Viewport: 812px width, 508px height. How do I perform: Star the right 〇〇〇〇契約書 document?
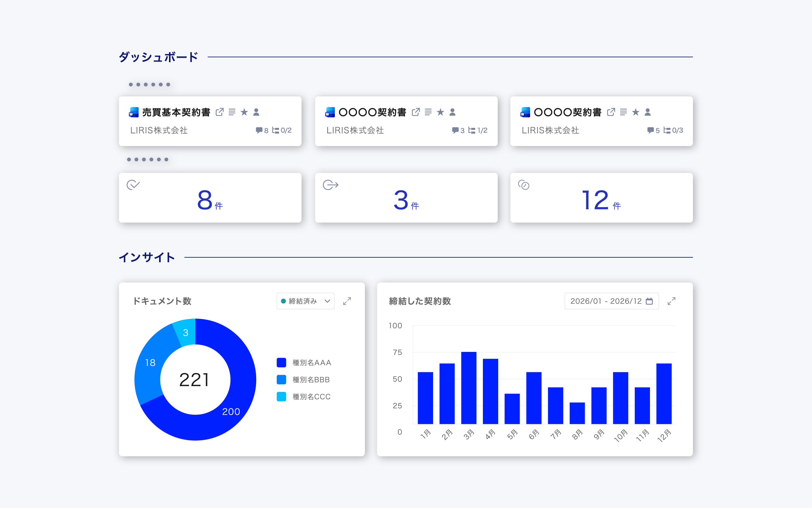point(635,112)
